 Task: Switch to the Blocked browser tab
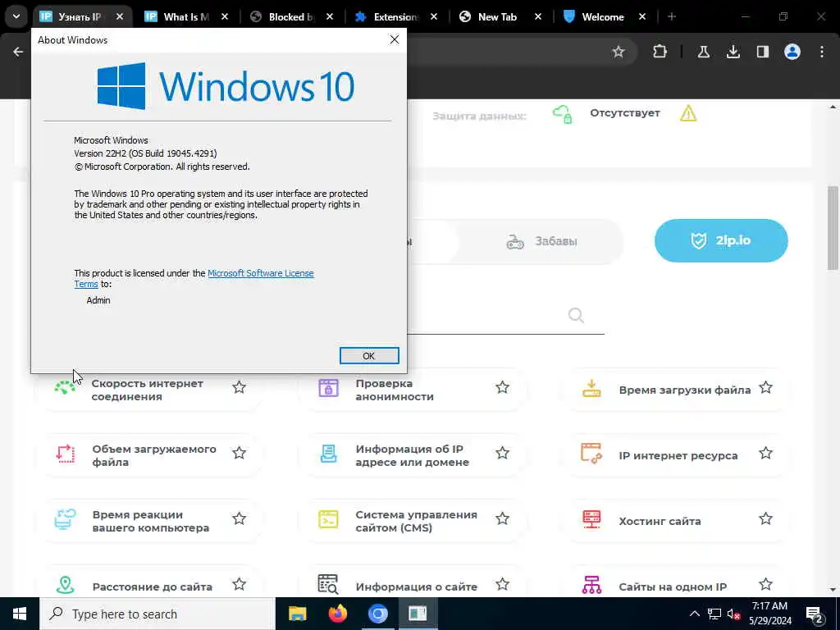(x=291, y=16)
